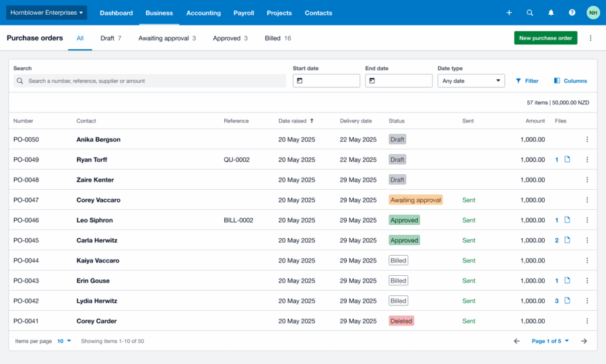Viewport: 606px width, 364px height.
Task: Open notifications bell icon
Action: 551,13
